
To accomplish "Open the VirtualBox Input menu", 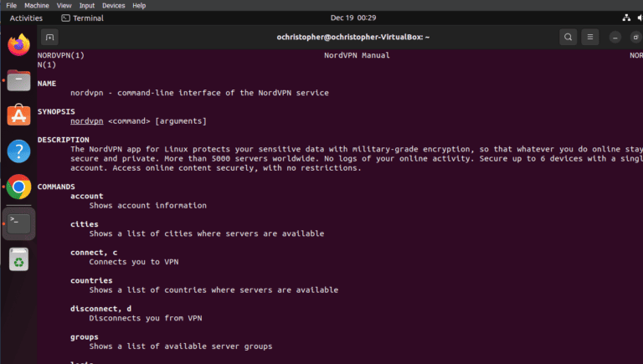I will [87, 5].
